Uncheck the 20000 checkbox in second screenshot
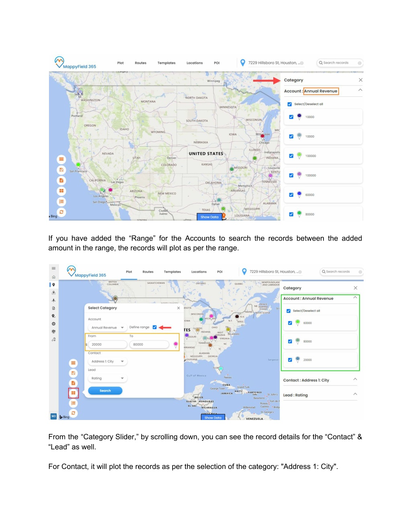411x532 pixels. [x=290, y=360]
